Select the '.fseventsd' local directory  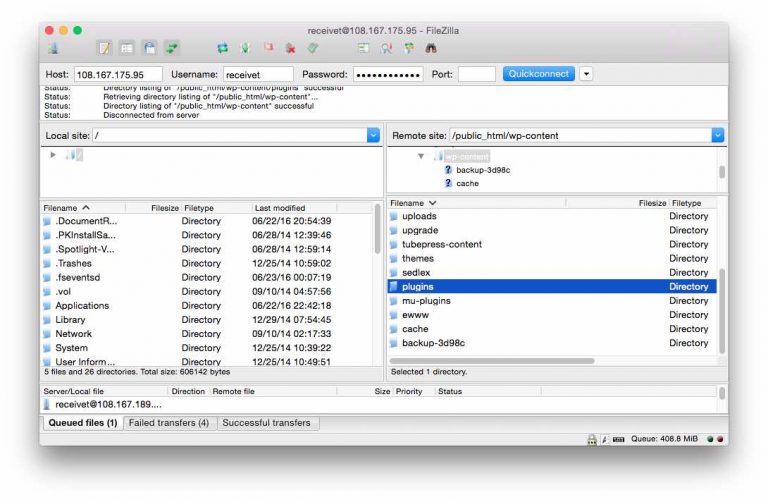pos(207,278)
